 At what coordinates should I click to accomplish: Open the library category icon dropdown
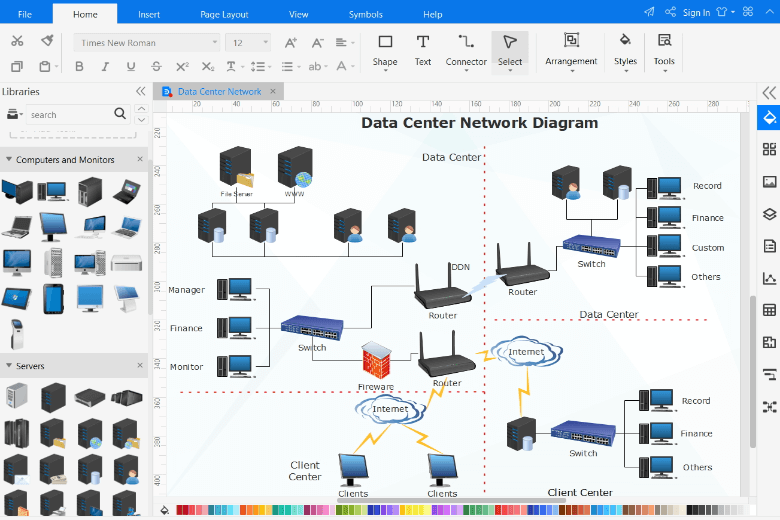15,114
